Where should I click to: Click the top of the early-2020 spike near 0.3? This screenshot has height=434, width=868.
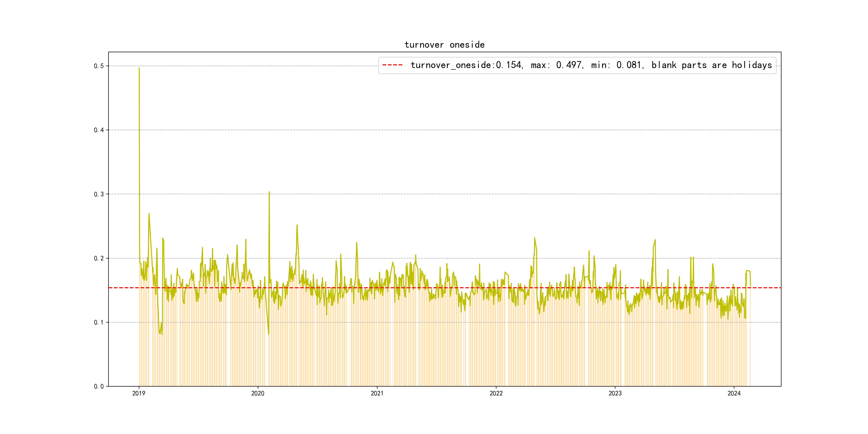[269, 192]
